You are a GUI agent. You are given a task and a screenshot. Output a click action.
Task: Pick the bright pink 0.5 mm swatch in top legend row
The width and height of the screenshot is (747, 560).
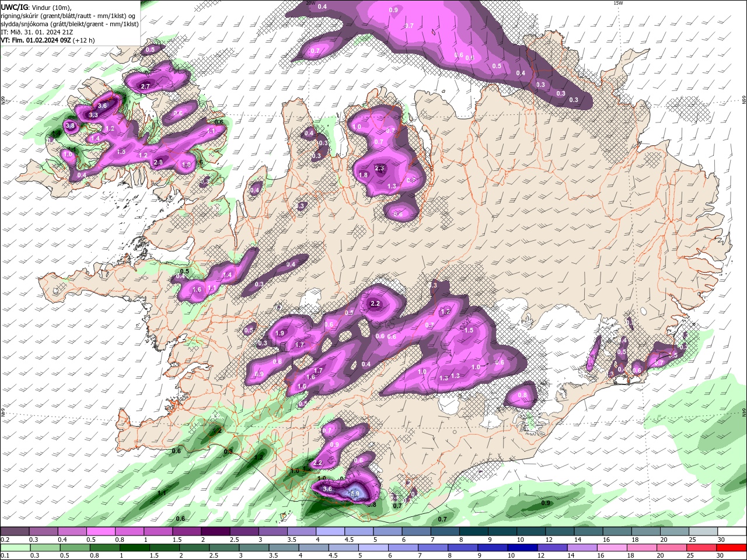tap(100, 531)
